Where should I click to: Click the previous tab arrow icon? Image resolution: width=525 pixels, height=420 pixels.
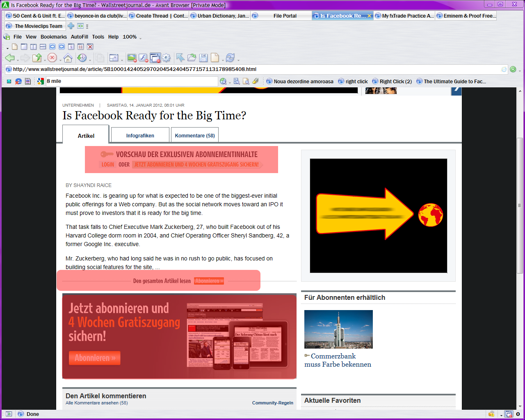coord(62,47)
